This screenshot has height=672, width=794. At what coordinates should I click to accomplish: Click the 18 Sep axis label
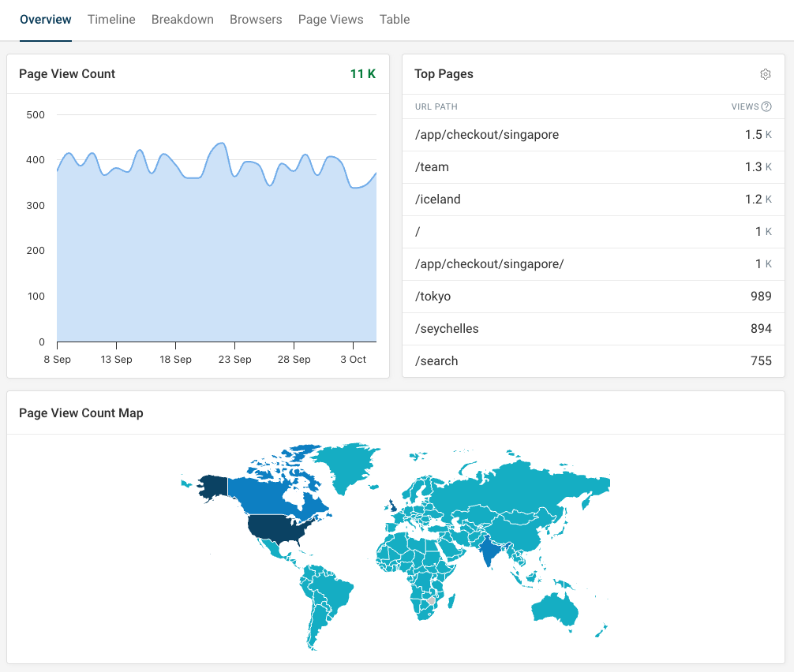pos(176,360)
